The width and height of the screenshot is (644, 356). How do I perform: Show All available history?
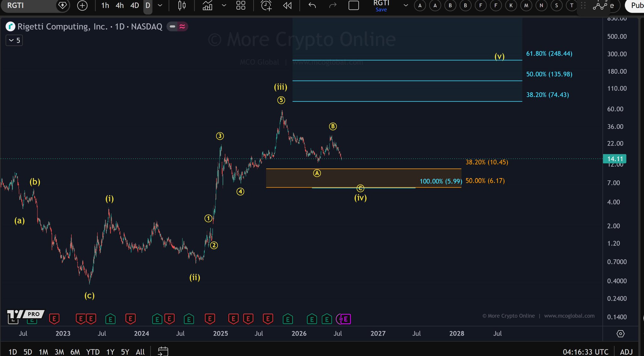point(140,352)
